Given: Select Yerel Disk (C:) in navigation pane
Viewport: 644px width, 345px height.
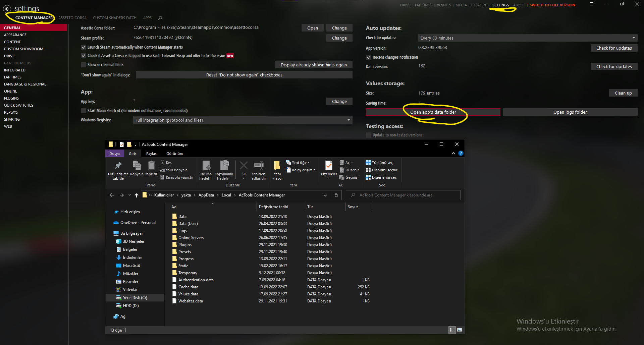Looking at the screenshot, I should click(135, 298).
